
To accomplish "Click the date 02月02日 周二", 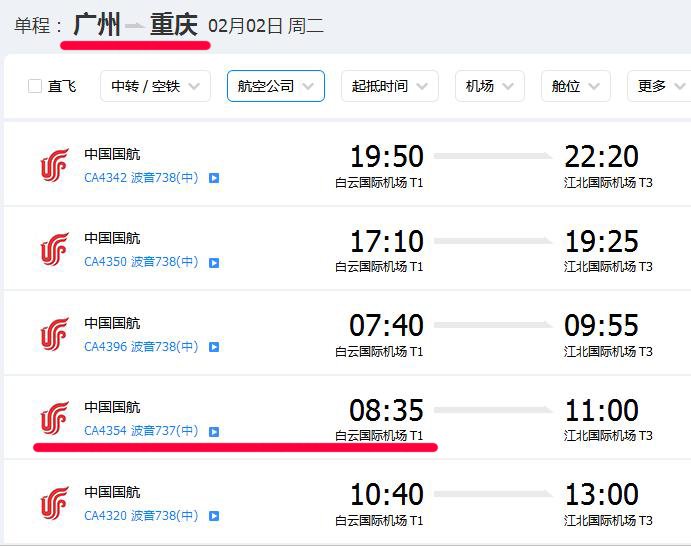I will [266, 26].
